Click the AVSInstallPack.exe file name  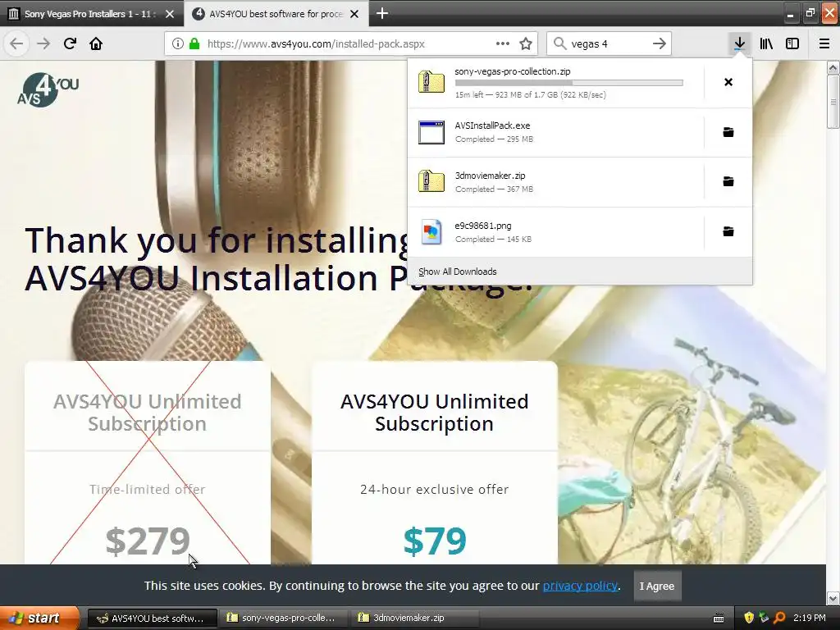pos(492,126)
